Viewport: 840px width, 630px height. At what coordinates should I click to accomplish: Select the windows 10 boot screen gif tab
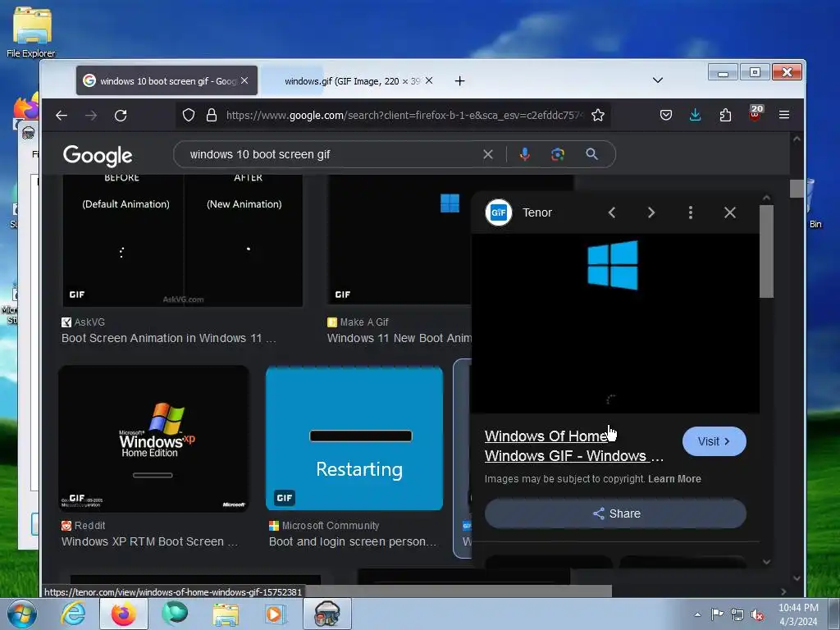pyautogui.click(x=167, y=81)
